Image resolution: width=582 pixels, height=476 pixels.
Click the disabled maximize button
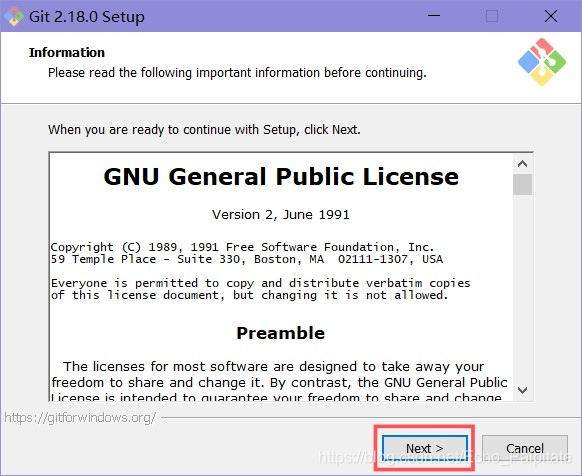click(492, 16)
